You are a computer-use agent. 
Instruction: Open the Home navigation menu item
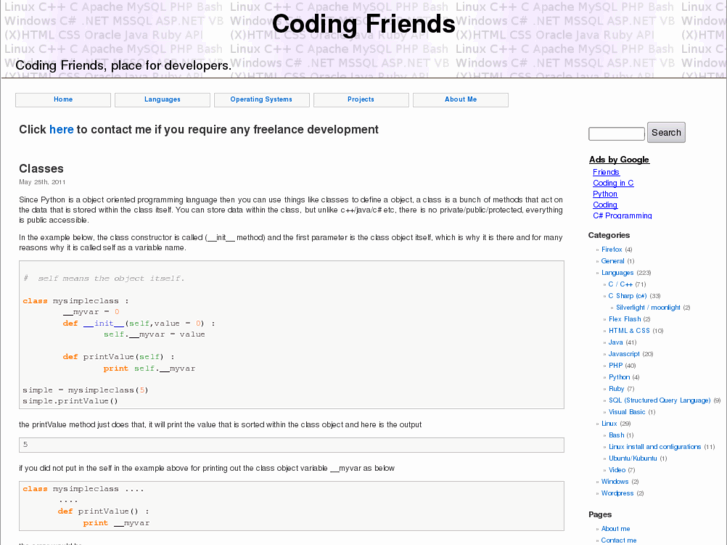(63, 100)
